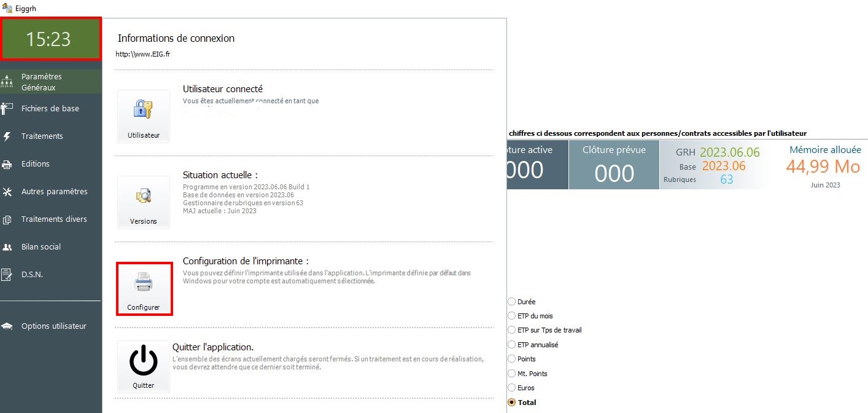This screenshot has width=868, height=413.
Task: Choose the Euros radio button
Action: (512, 388)
